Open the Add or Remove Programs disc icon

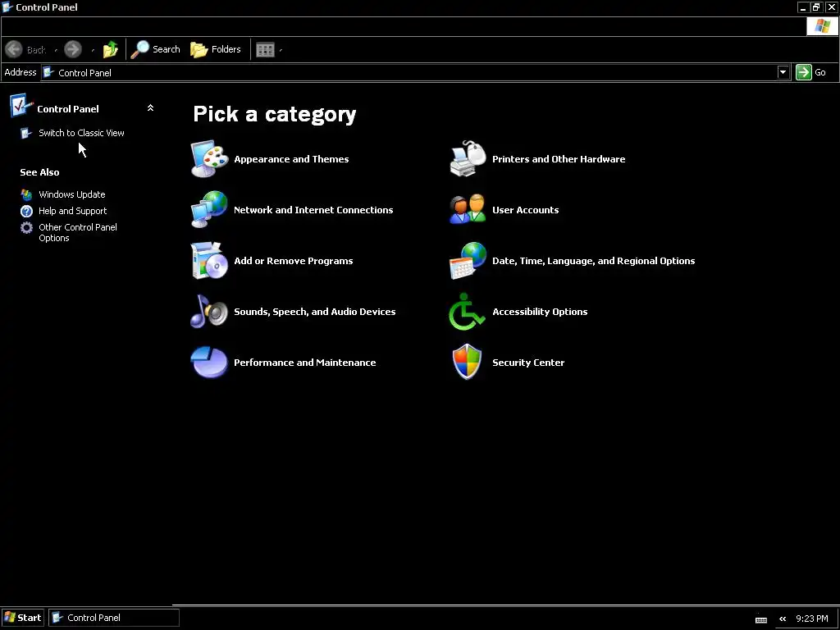coord(209,260)
